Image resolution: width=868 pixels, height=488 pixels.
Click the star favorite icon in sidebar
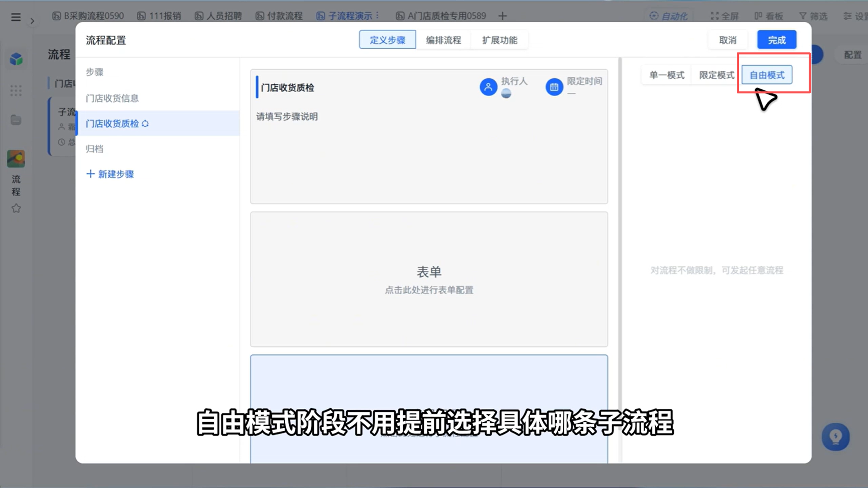[16, 208]
